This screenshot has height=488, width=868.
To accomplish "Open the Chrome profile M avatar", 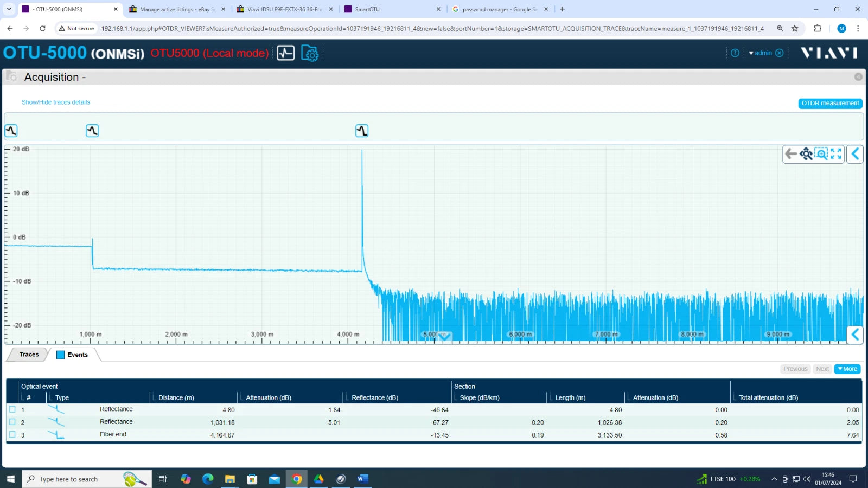I will (x=841, y=28).
